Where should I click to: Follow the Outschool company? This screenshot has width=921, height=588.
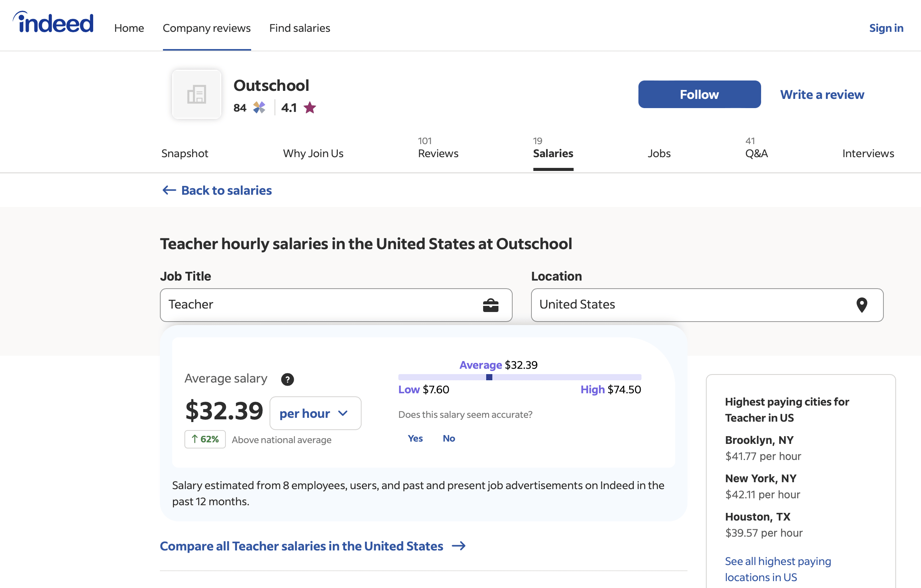click(x=699, y=94)
